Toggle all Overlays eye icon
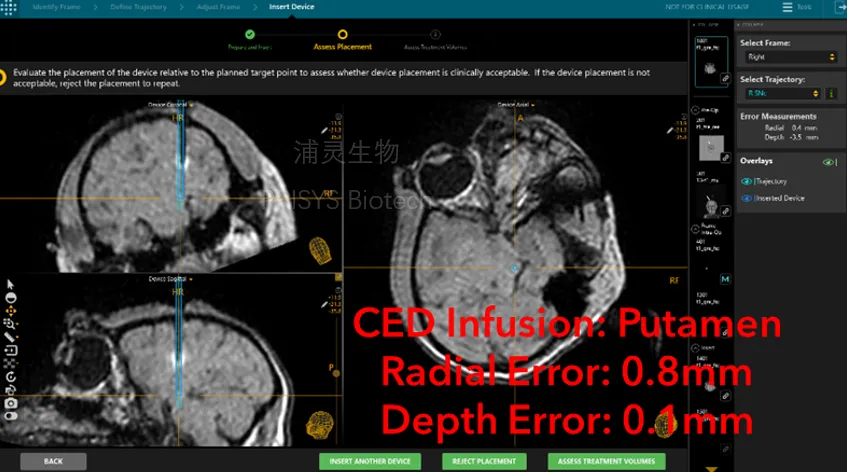This screenshot has width=847, height=472. (827, 161)
